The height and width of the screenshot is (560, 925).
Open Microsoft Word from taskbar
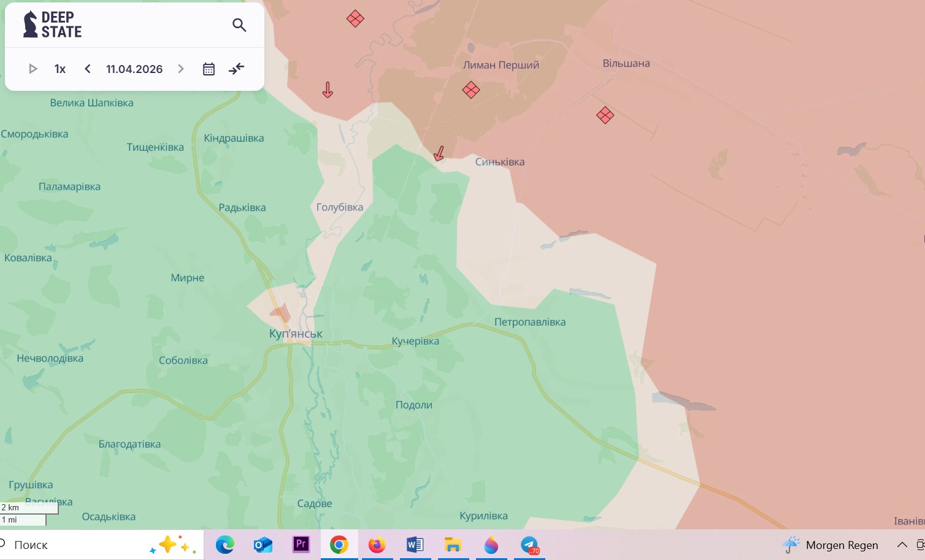tap(415, 545)
